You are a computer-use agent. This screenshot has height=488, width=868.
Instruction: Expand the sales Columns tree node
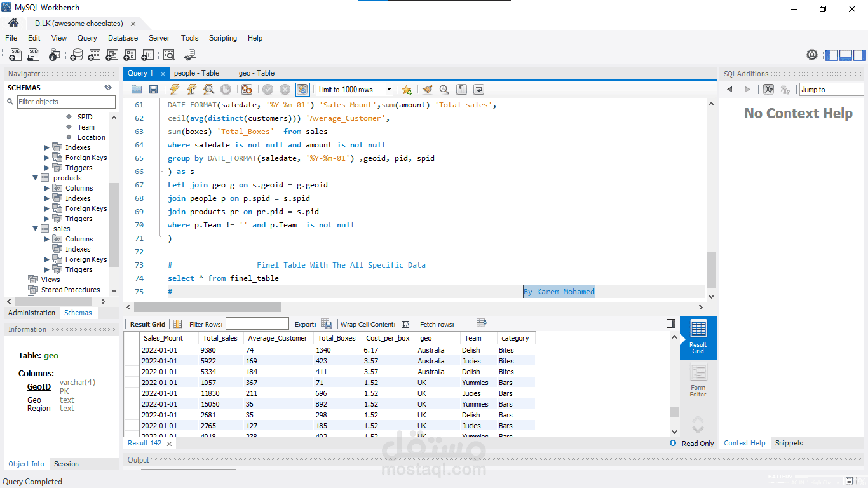(47, 239)
